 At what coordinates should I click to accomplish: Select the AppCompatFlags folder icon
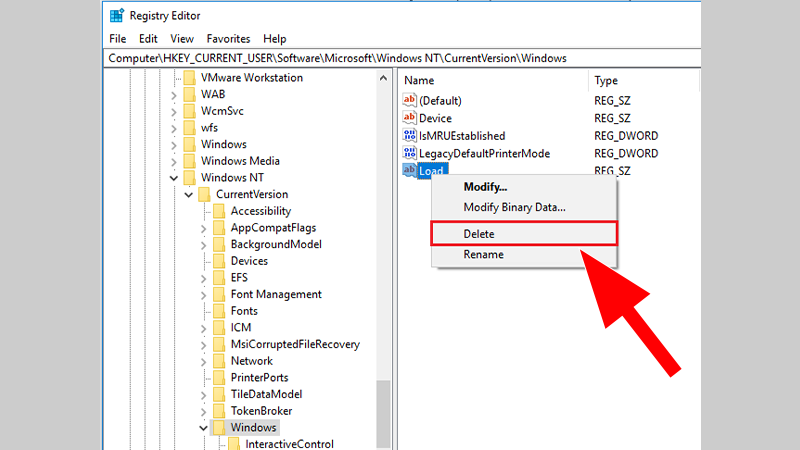tap(219, 228)
